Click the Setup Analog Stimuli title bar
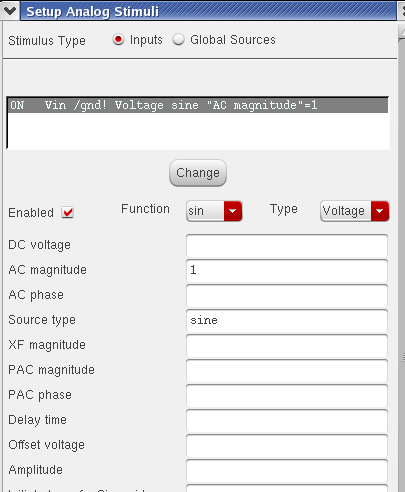 coord(208,11)
